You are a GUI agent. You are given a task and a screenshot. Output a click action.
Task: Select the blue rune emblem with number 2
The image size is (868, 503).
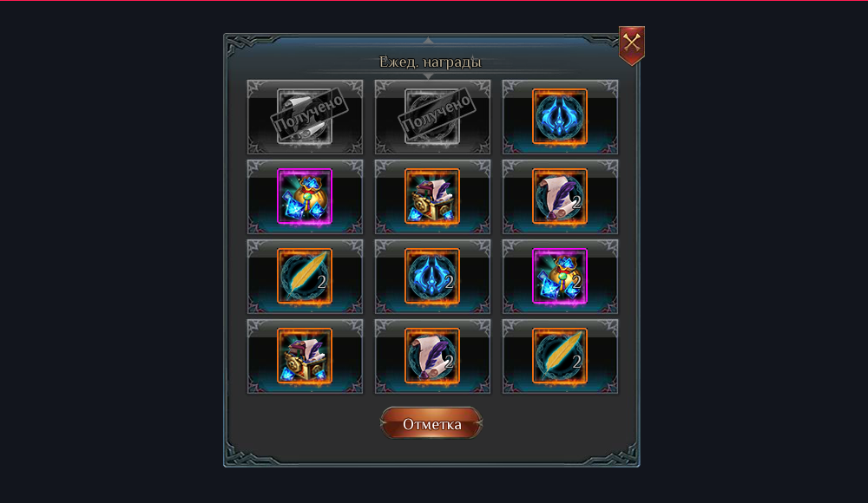pyautogui.click(x=431, y=276)
